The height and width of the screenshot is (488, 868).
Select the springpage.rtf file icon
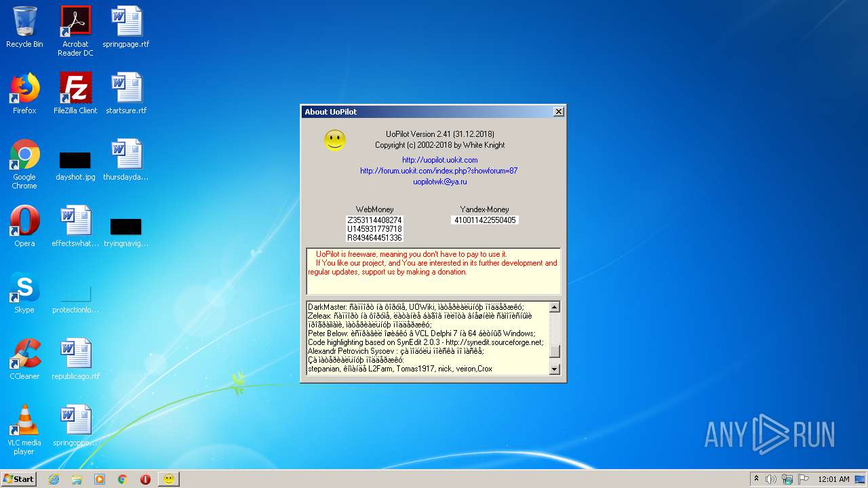pos(126,27)
